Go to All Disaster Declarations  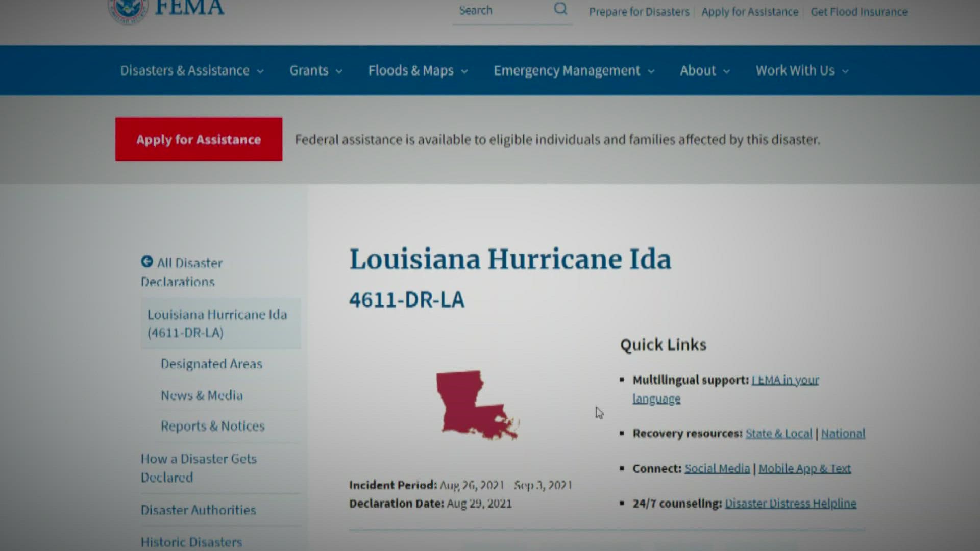tap(182, 272)
